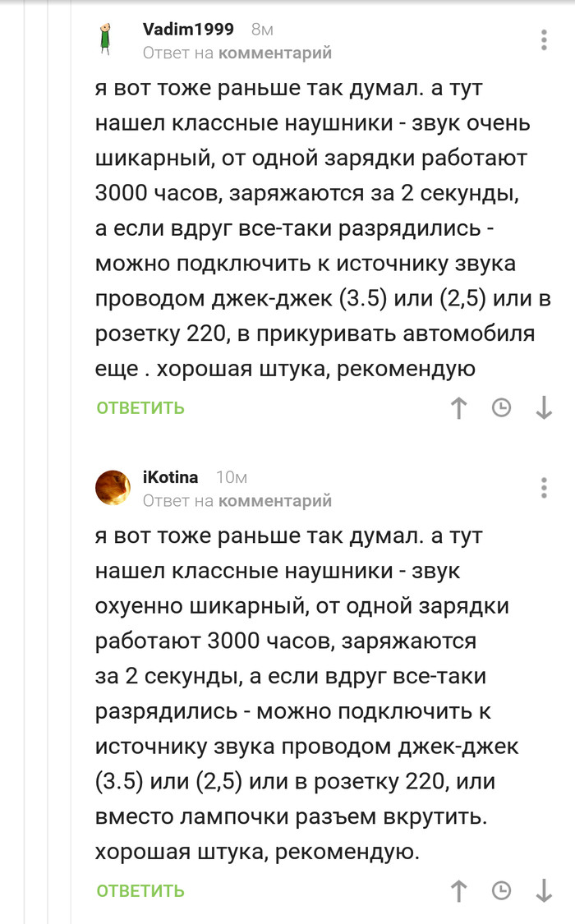The height and width of the screenshot is (924, 575).
Task: Click Vadim1999's comment text body
Action: [x=312, y=229]
